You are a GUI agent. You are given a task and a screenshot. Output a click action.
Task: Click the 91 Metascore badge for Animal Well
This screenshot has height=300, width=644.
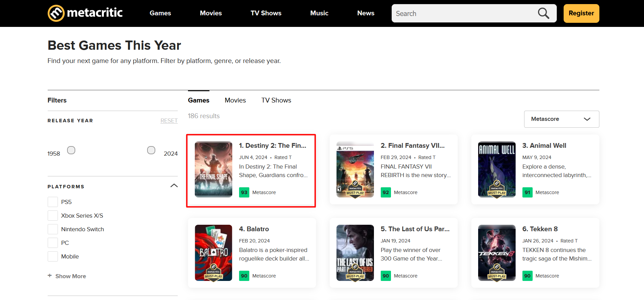(528, 192)
